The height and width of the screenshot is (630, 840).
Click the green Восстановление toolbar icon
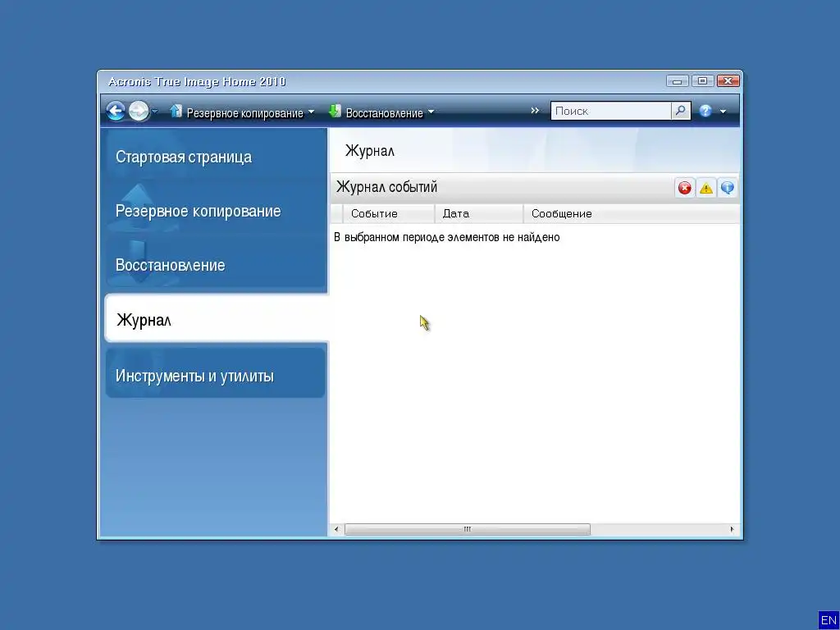coord(335,111)
